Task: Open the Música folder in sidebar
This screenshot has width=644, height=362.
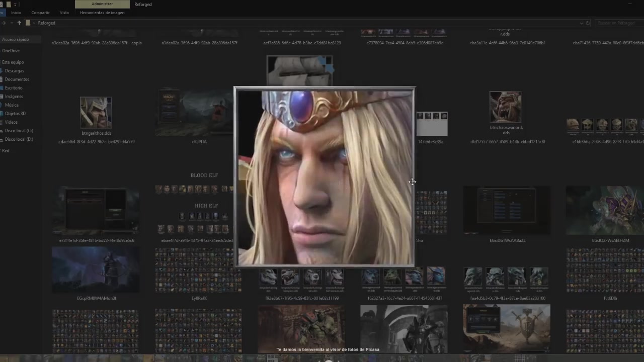Action: (12, 105)
